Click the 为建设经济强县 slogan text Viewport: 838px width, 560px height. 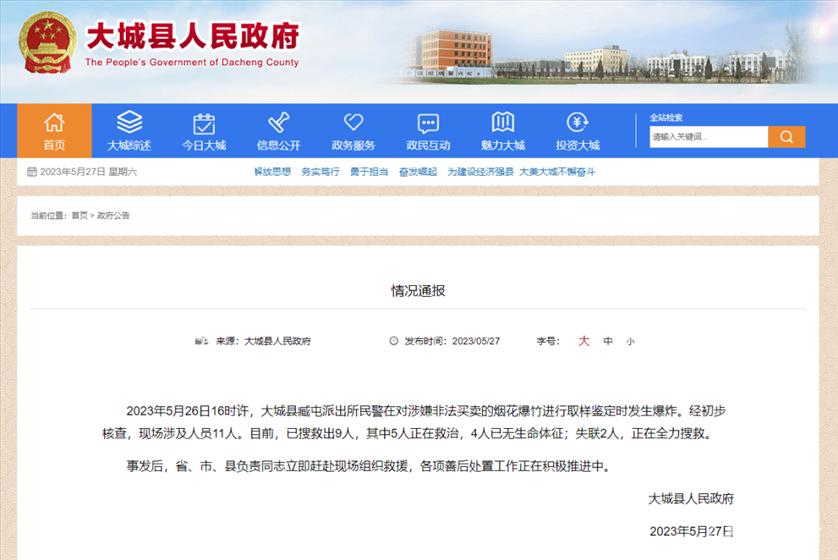(480, 172)
